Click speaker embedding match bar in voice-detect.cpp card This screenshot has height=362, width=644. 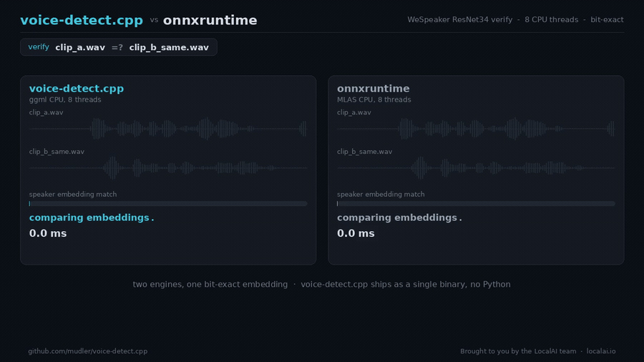click(x=168, y=204)
